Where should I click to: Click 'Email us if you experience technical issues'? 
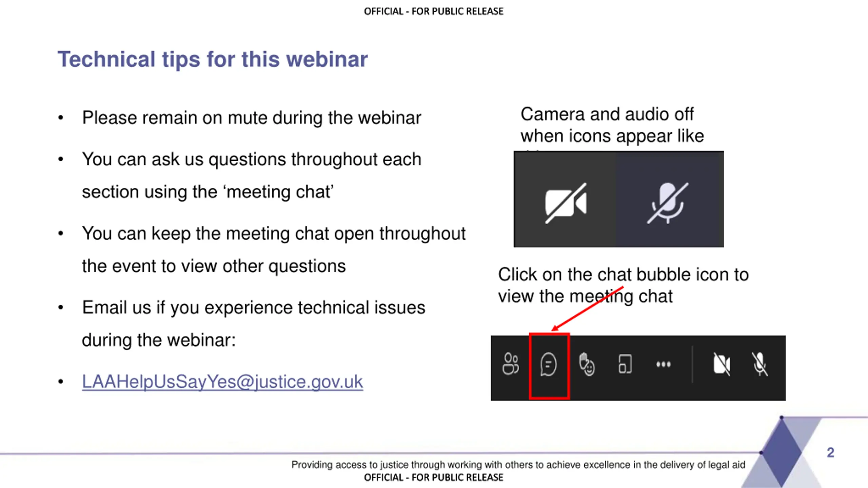click(254, 308)
